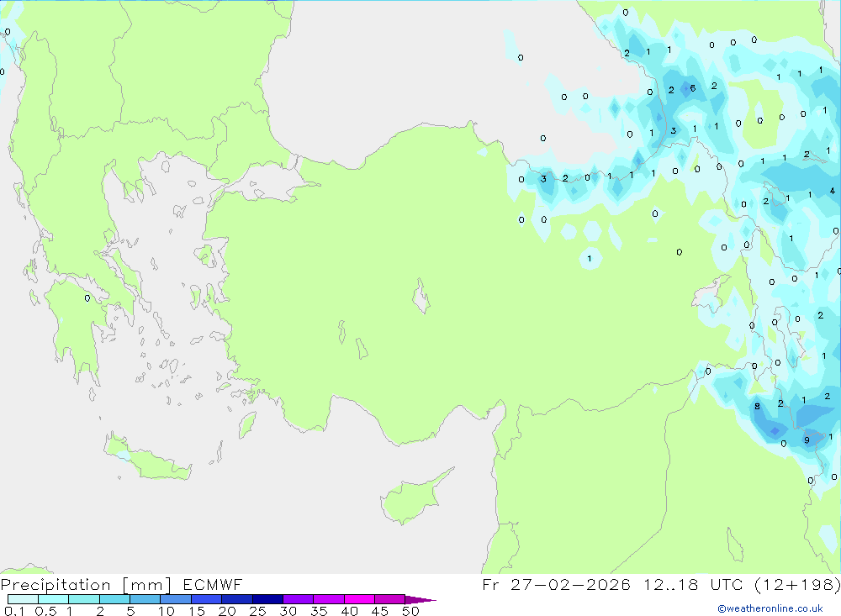Viewport: 841px width, 616px height.
Task: Click the '15' legend scale label
Action: (197, 611)
